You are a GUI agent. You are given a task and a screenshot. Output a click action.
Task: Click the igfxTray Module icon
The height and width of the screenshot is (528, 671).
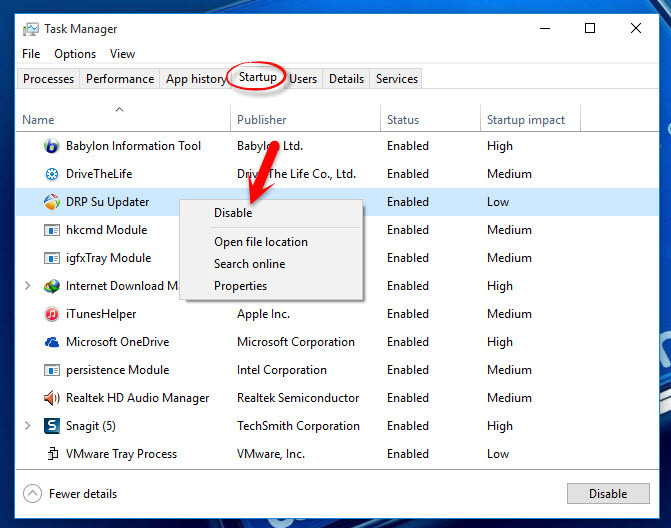click(x=51, y=258)
